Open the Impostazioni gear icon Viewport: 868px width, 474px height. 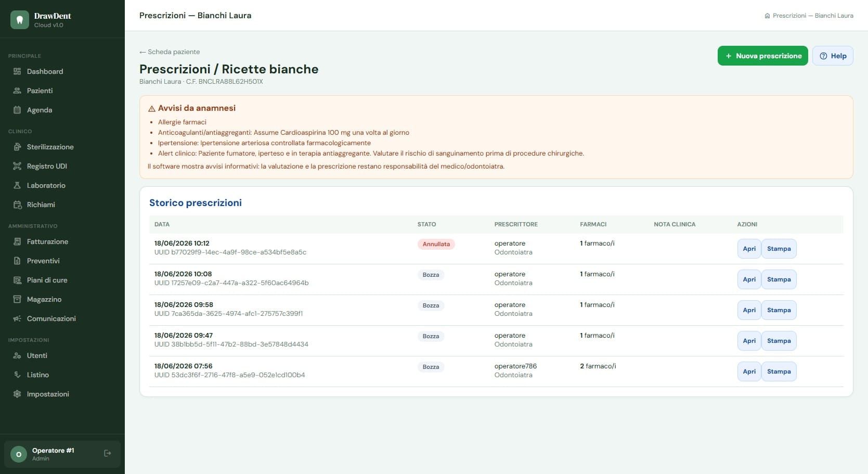(17, 394)
